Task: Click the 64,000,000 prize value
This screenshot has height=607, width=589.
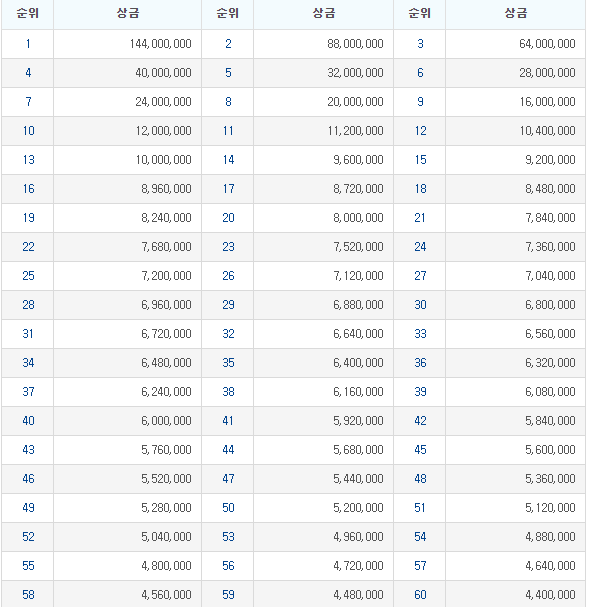Action: point(547,44)
